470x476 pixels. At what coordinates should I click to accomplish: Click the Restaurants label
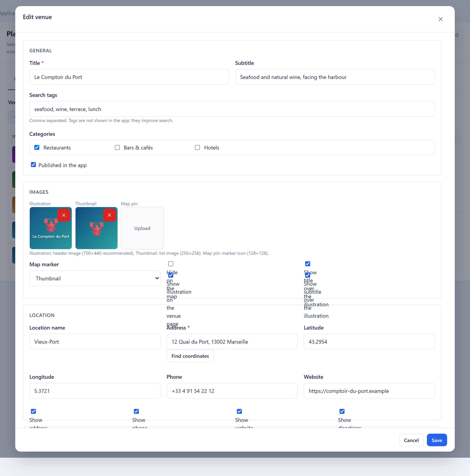(57, 148)
